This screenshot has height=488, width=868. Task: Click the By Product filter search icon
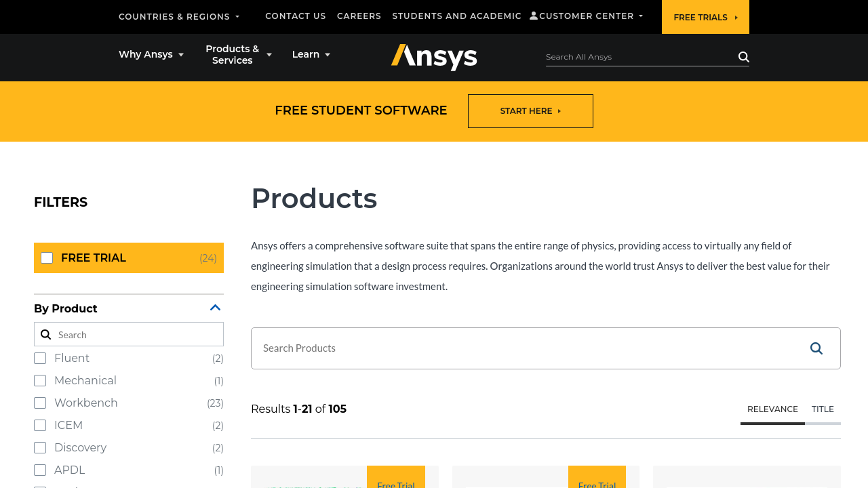[46, 335]
